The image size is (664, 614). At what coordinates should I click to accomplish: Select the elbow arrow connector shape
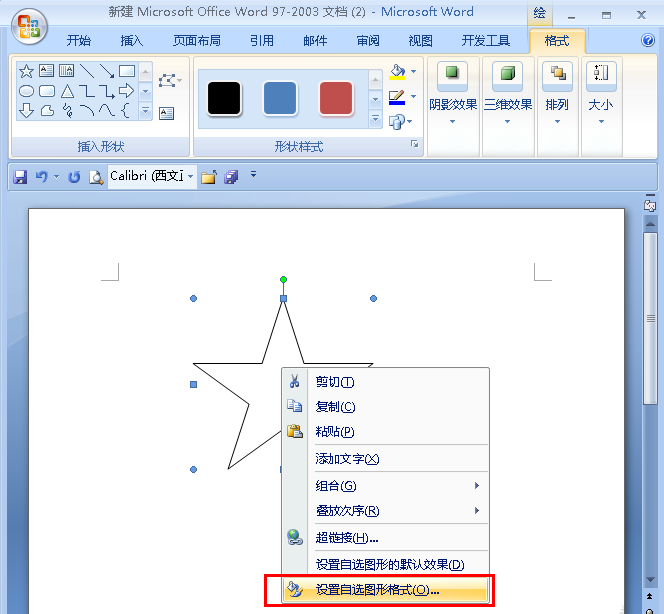coord(107,91)
